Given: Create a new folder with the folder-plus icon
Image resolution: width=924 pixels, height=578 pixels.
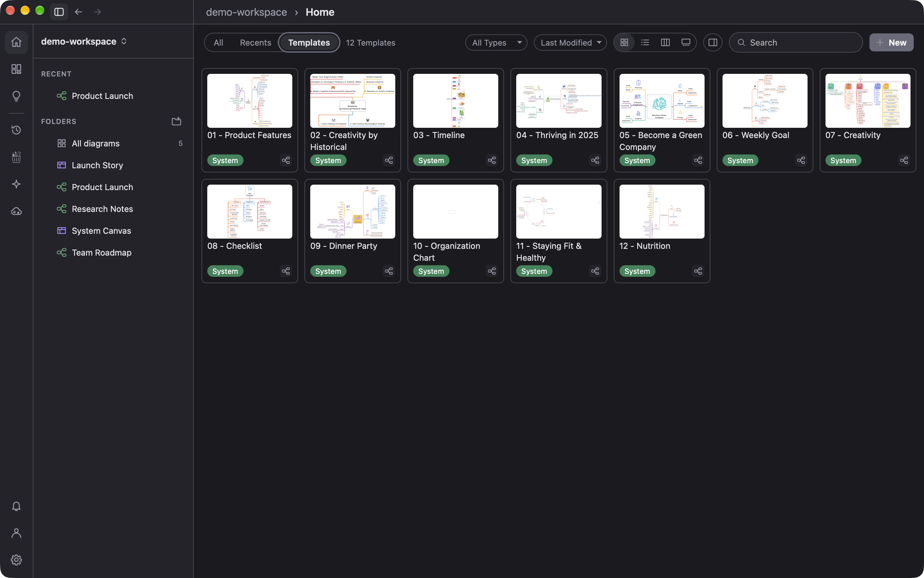Looking at the screenshot, I should click(176, 121).
